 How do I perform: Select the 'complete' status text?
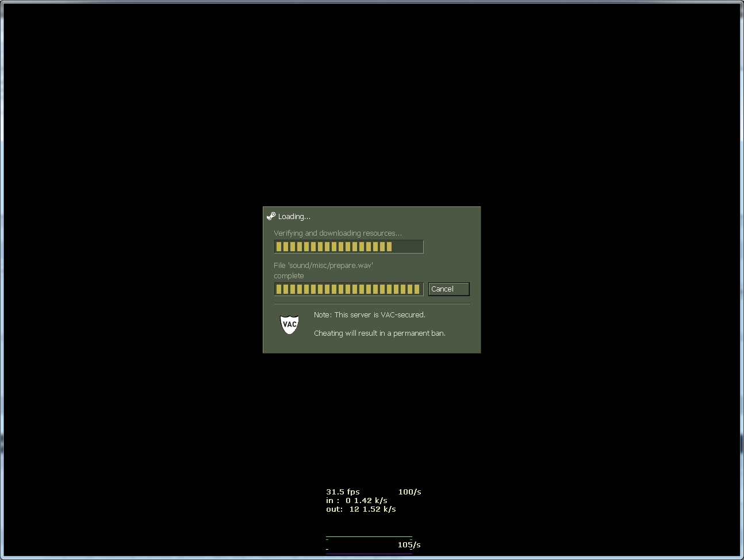[x=289, y=276]
